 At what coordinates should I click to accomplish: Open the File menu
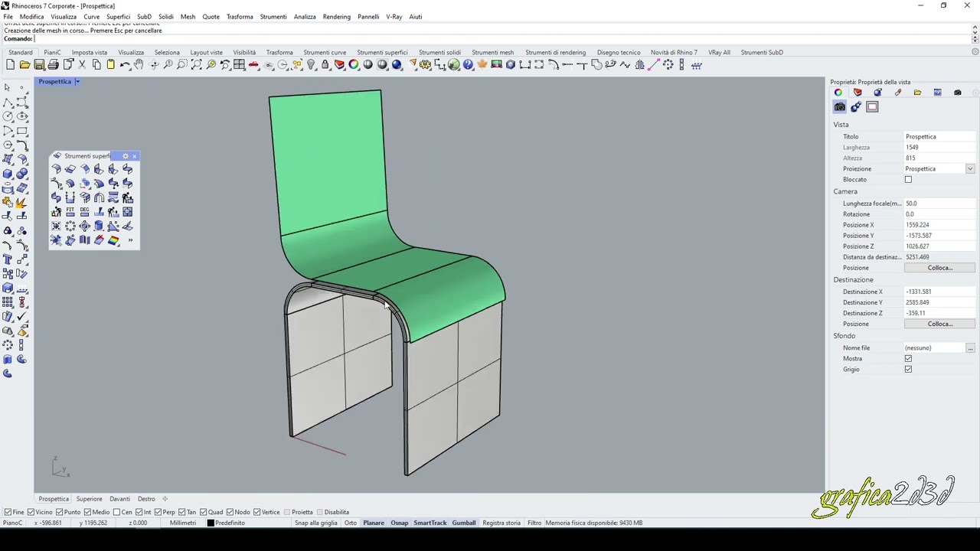point(8,16)
